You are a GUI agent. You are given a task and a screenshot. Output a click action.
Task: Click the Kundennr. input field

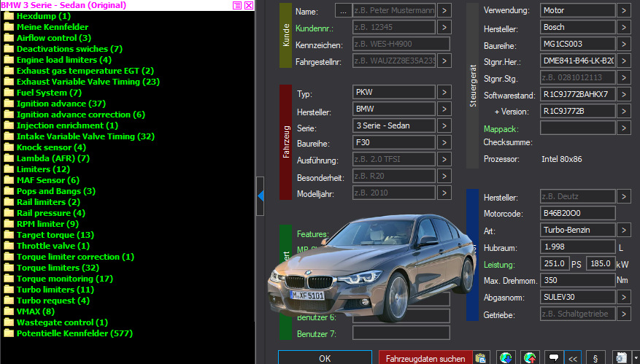pyautogui.click(x=394, y=27)
